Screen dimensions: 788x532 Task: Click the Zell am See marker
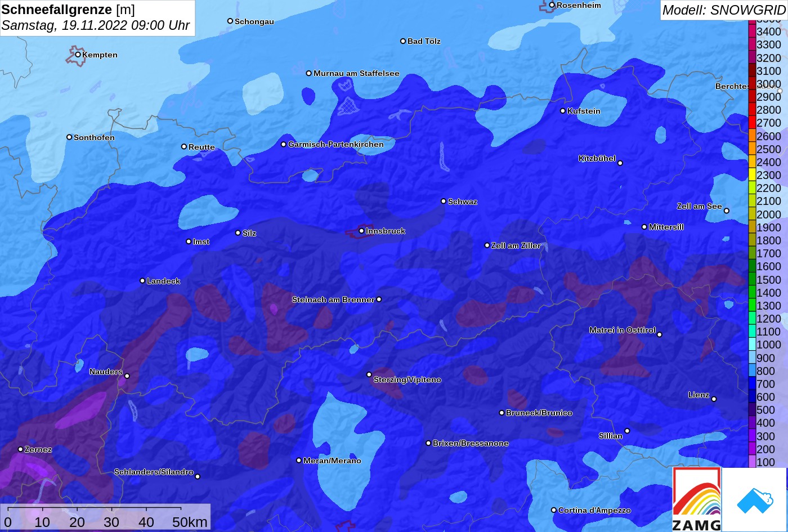click(x=727, y=211)
